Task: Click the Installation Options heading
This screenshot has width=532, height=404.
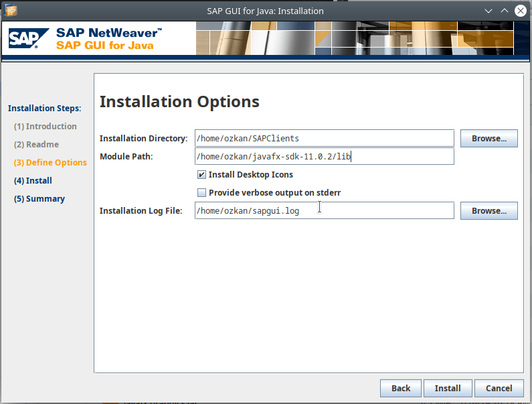Action: pyautogui.click(x=179, y=102)
